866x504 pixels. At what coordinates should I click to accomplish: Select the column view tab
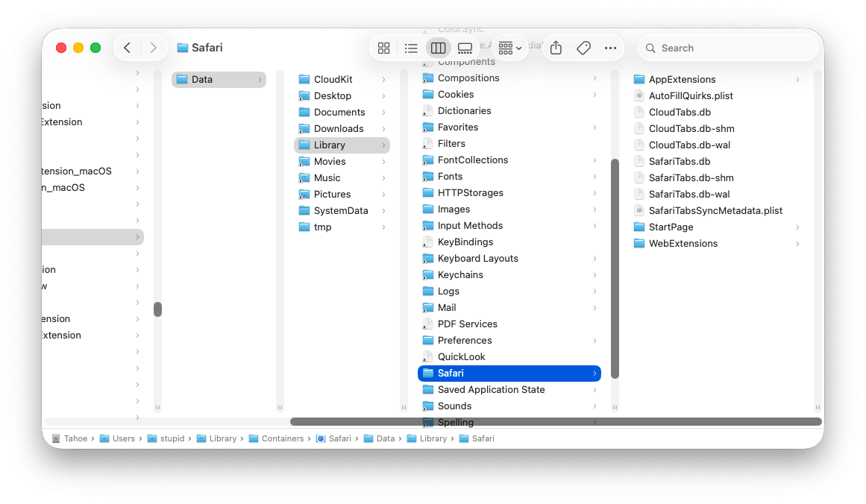(x=438, y=48)
